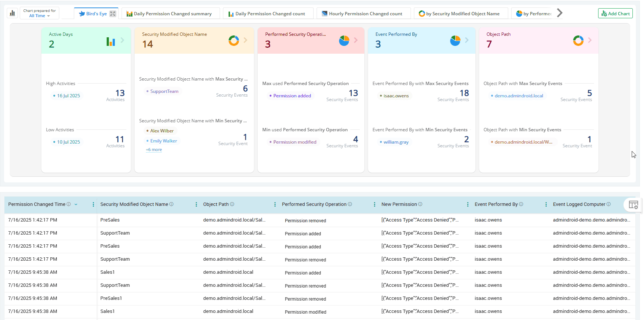
Task: Expand the Event Performed By card chevron
Action: [467, 40]
